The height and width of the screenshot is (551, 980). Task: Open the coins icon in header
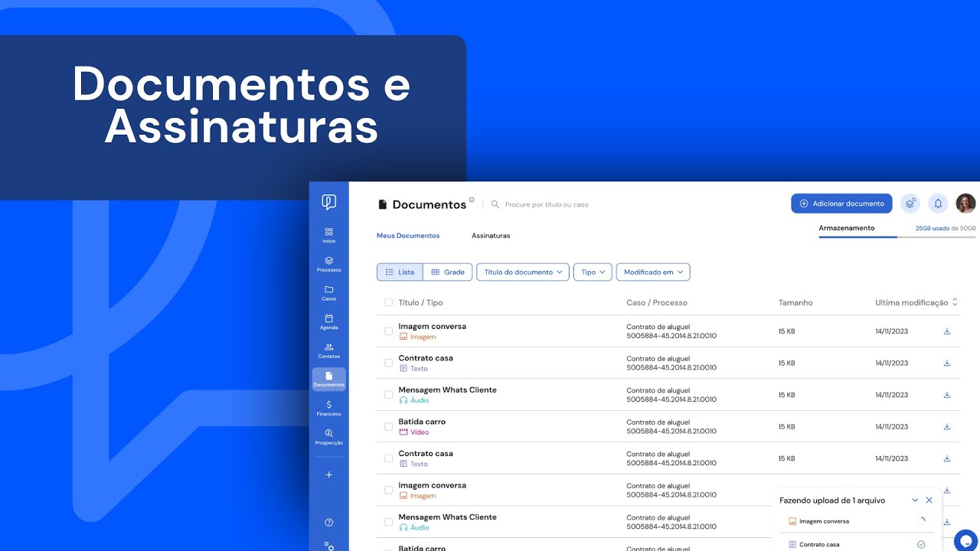pyautogui.click(x=910, y=204)
